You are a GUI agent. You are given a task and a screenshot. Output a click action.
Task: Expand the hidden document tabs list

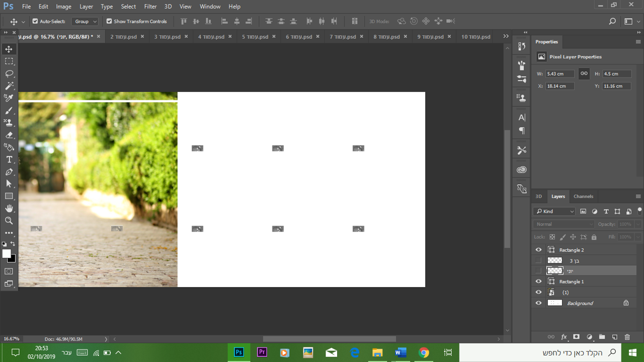click(x=506, y=37)
